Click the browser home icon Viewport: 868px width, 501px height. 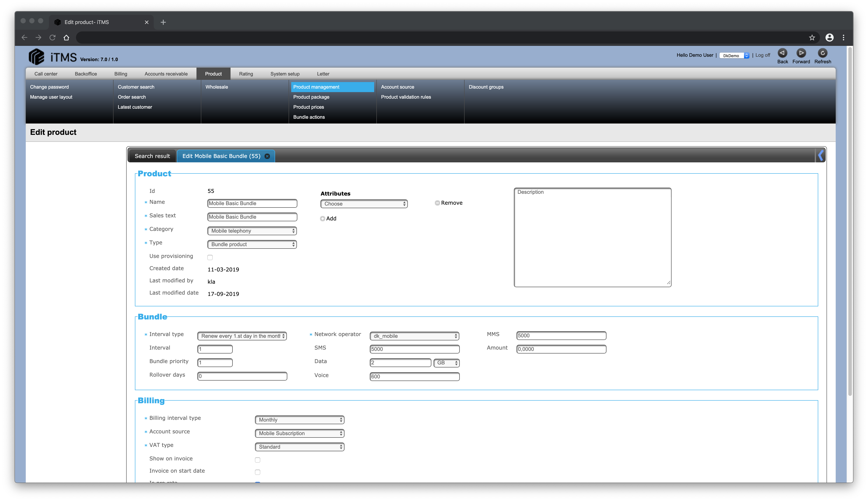click(66, 38)
